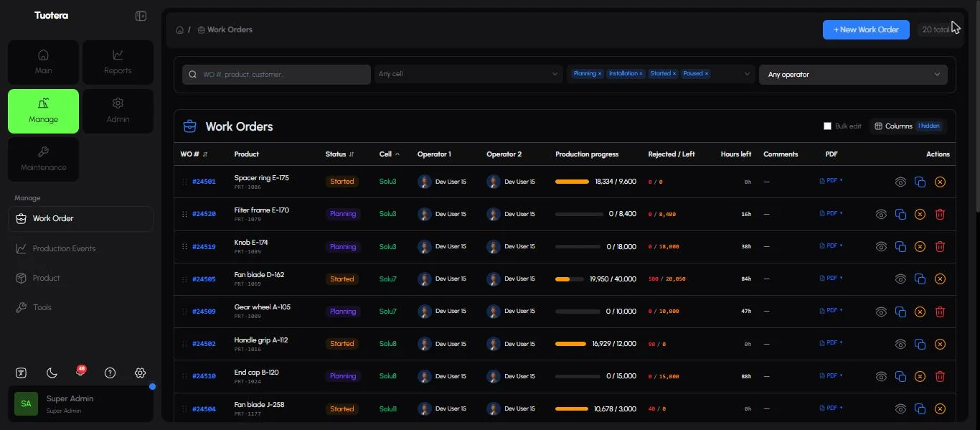The height and width of the screenshot is (430, 980).
Task: Focus the work order search field
Action: pos(276,75)
